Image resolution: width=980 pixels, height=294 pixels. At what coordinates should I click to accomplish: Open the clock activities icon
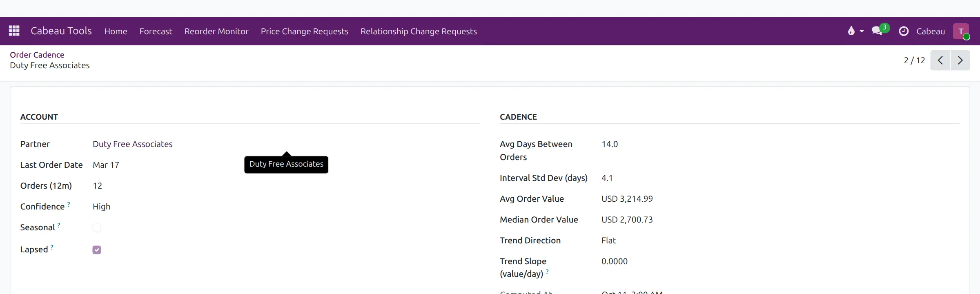coord(904,31)
